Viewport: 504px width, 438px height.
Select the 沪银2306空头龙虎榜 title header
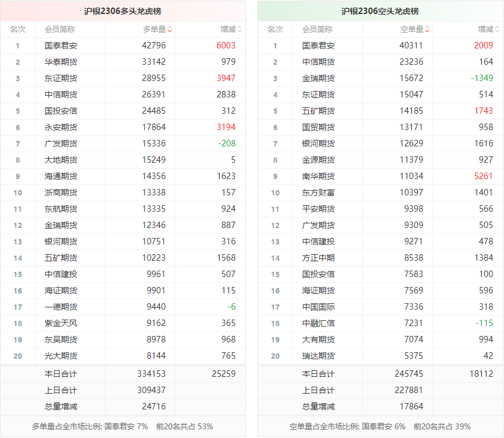pos(380,11)
